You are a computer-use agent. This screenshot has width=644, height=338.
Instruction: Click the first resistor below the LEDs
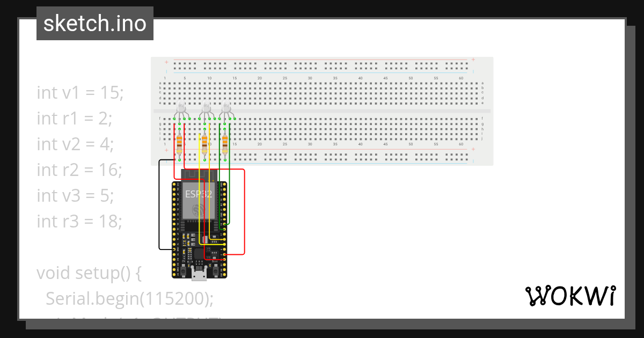(179, 144)
